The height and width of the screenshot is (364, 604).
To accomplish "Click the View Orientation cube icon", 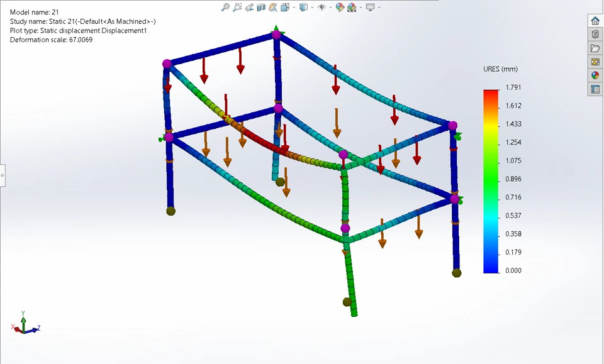I will [285, 8].
